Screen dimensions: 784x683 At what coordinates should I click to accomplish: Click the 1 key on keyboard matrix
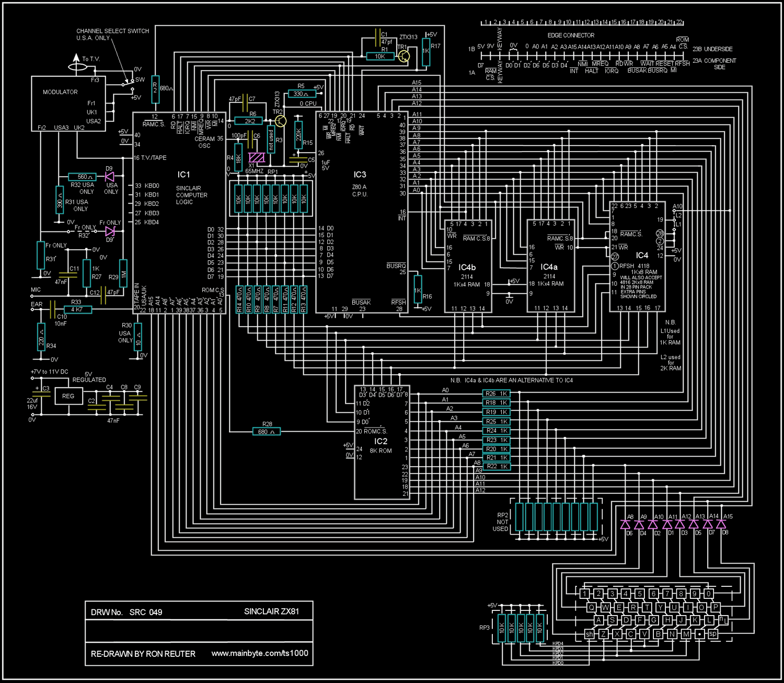click(585, 594)
